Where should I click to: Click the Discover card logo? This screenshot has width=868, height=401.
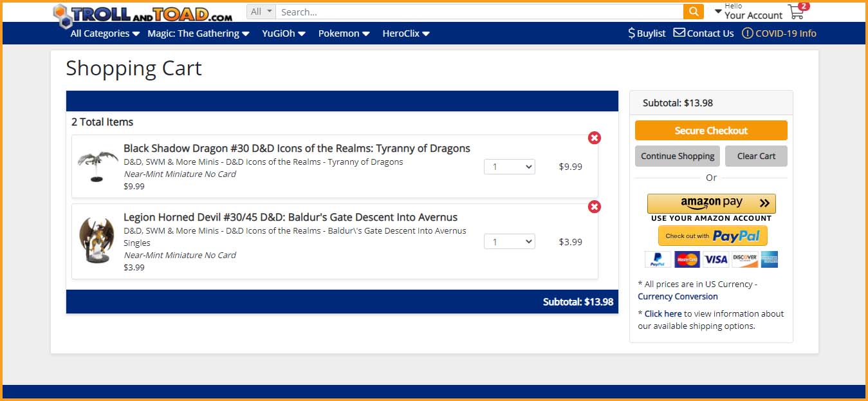coord(744,259)
